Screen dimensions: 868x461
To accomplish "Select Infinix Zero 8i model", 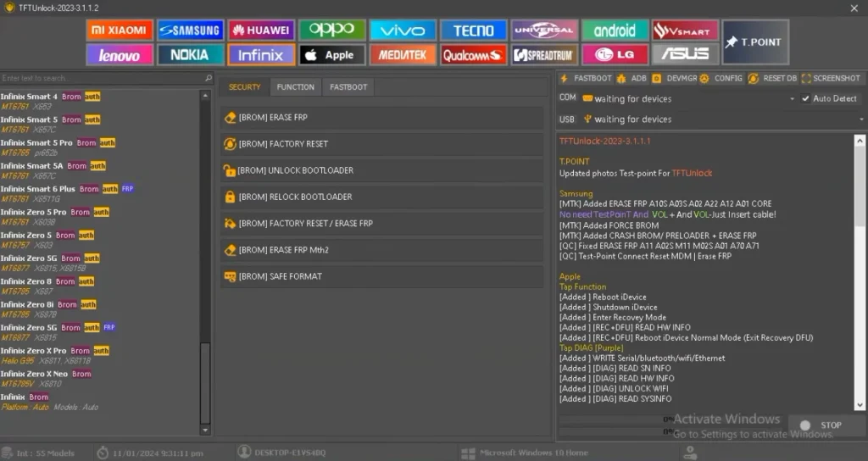I will 100,309.
